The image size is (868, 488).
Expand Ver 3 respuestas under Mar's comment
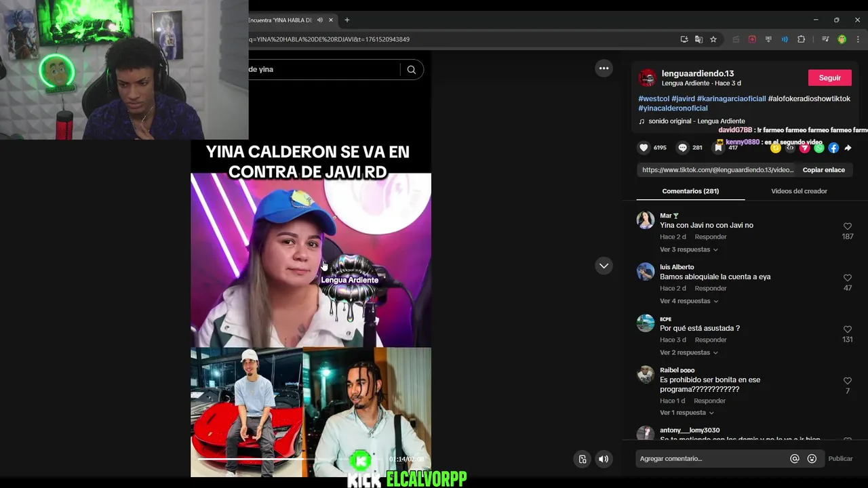(x=688, y=249)
